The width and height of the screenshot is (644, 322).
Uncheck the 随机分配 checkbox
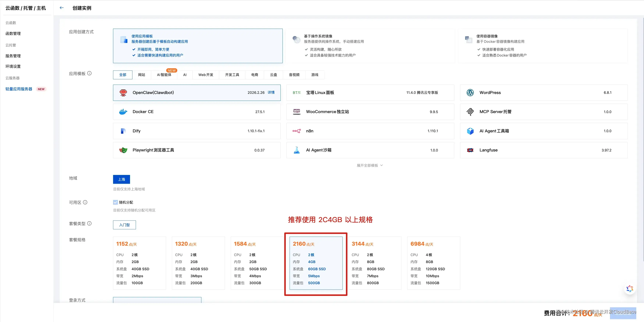pyautogui.click(x=115, y=202)
